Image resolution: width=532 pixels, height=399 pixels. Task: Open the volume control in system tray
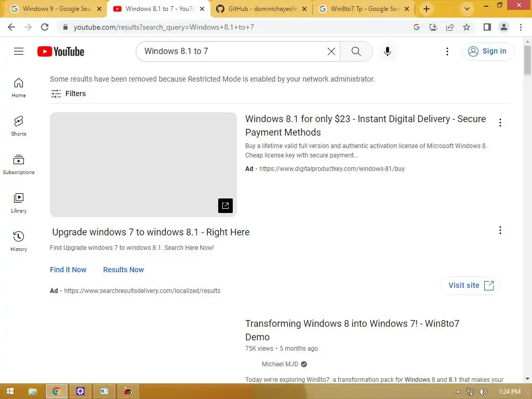tap(483, 392)
